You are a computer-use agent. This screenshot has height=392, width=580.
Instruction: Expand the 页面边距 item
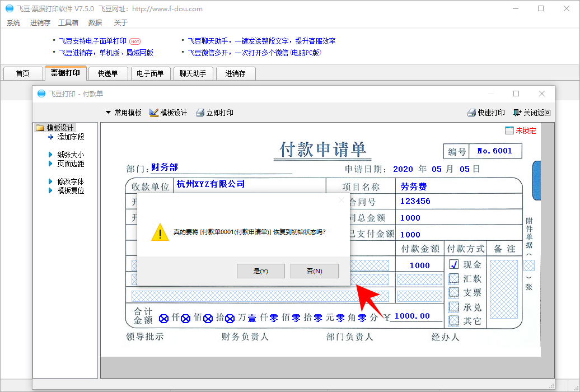(x=51, y=164)
